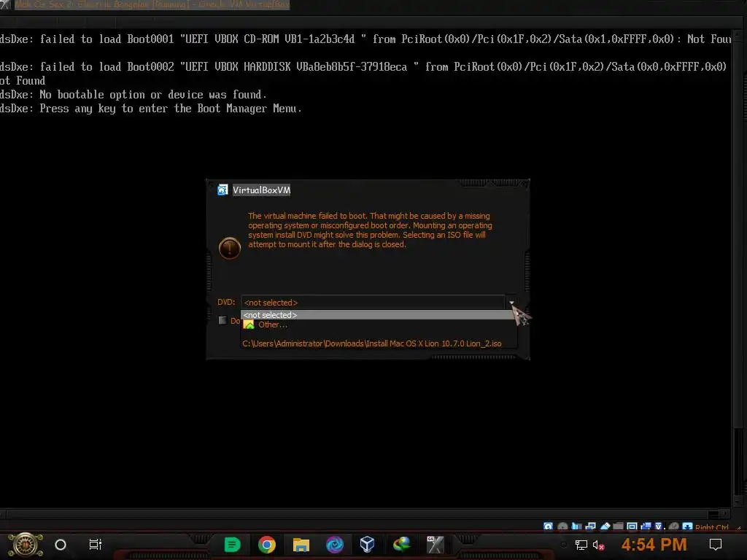Click the display settings status icon
Screen dimensions: 747x560
[632, 526]
